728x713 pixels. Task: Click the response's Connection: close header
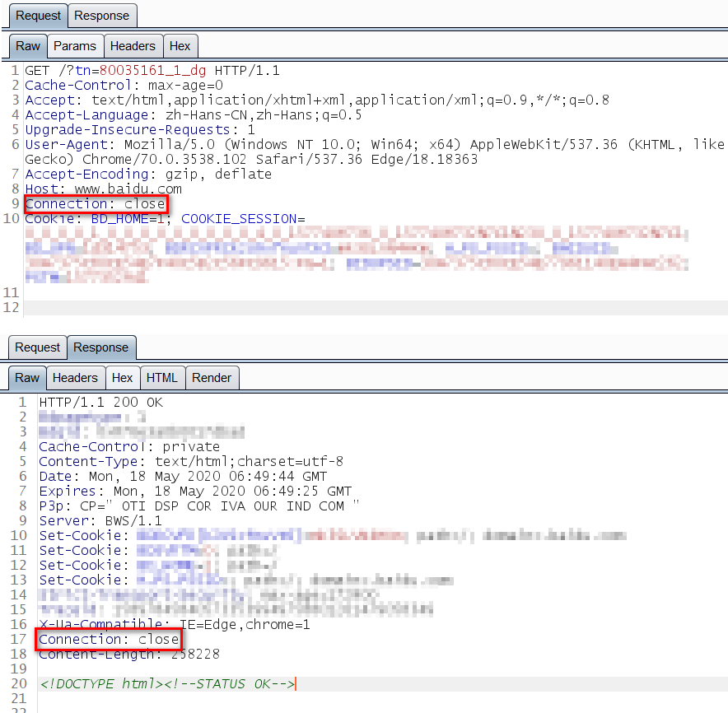pos(109,640)
